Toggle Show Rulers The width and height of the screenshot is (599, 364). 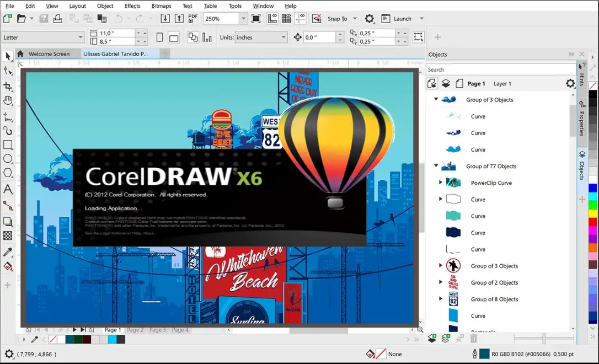point(272,18)
